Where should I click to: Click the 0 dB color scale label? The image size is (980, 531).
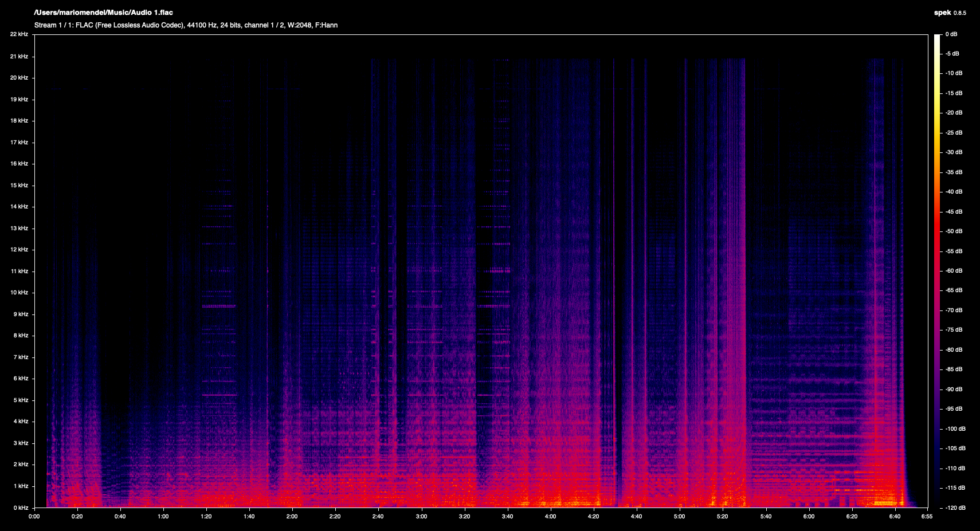(x=951, y=34)
